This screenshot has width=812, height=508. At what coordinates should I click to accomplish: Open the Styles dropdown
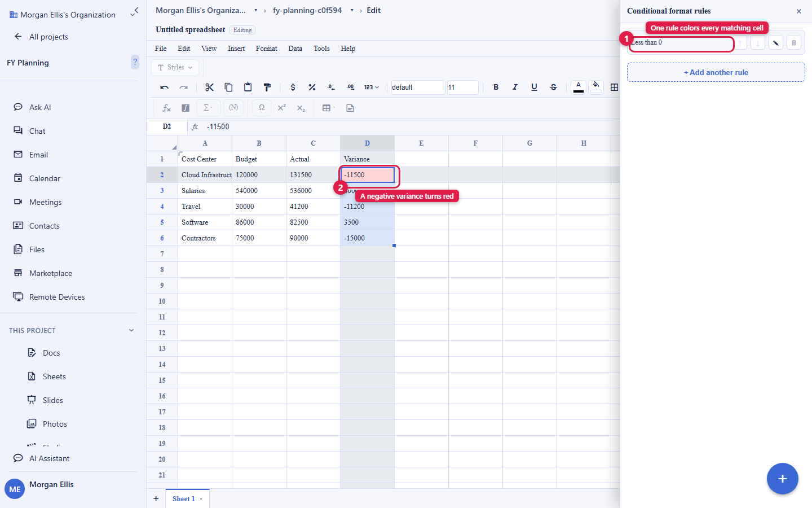pyautogui.click(x=175, y=67)
